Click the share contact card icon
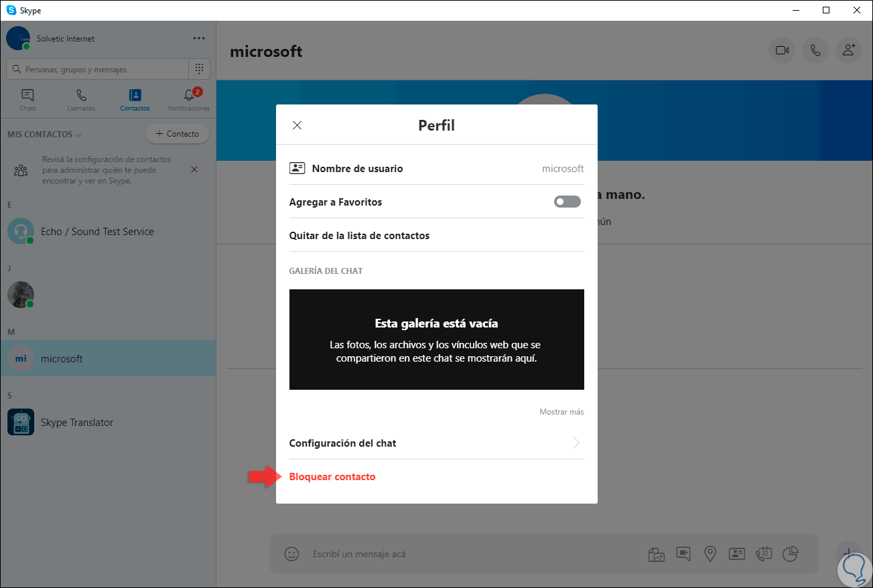Viewport: 873px width, 588px height. click(737, 554)
